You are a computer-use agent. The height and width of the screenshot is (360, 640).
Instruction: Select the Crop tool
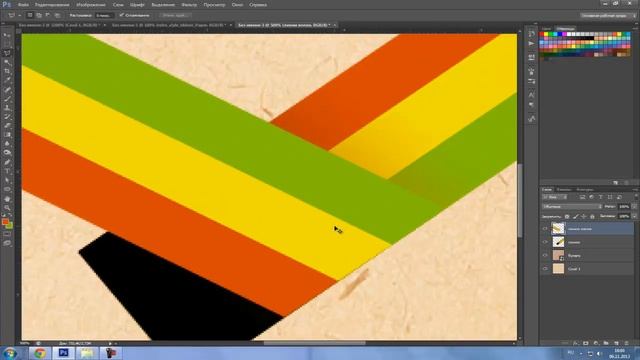[x=7, y=71]
